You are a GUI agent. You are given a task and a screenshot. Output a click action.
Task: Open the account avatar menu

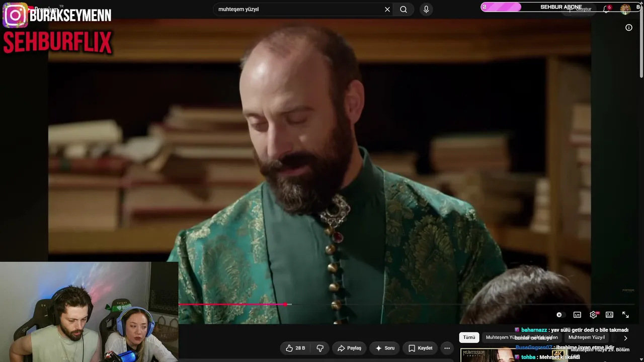(x=625, y=9)
